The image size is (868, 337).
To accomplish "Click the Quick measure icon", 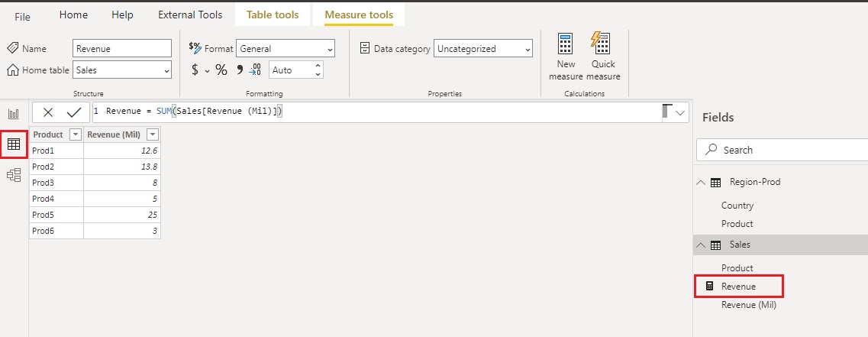I will [x=601, y=43].
